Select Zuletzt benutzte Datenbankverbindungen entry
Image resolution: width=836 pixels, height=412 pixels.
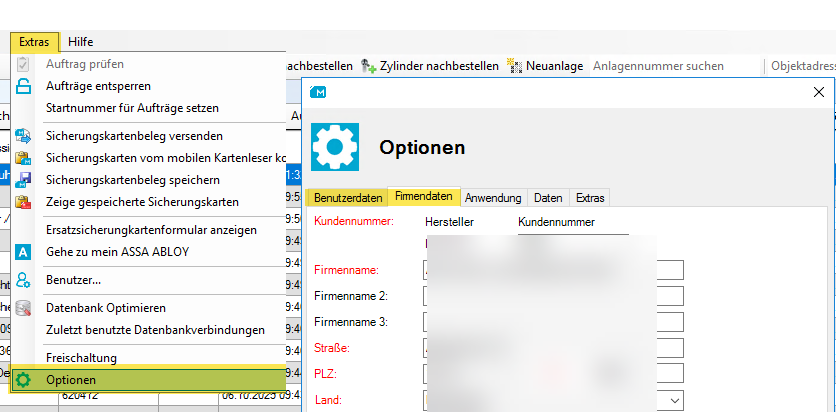point(155,330)
